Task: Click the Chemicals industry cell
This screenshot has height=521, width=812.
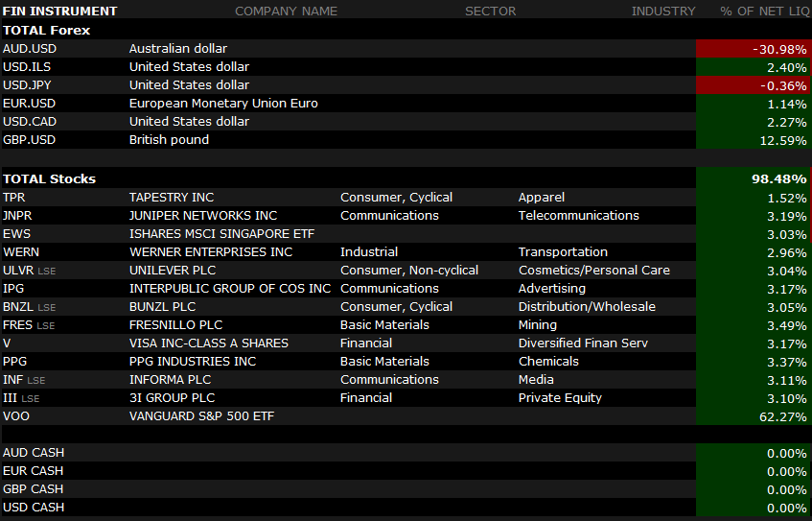Action: pos(548,362)
